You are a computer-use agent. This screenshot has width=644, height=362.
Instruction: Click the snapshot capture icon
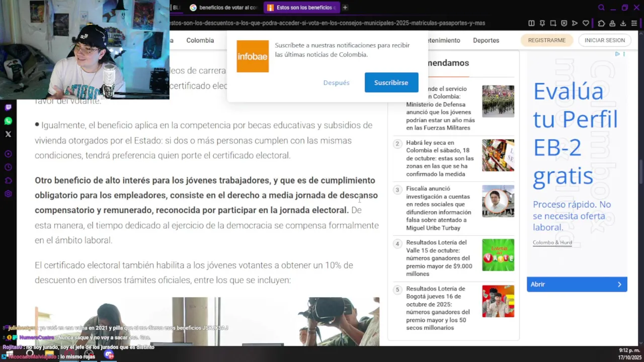pyautogui.click(x=553, y=23)
